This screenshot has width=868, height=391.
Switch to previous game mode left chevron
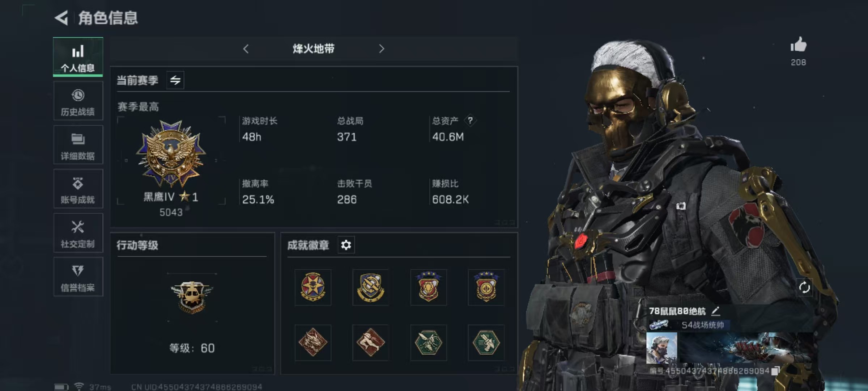(246, 49)
